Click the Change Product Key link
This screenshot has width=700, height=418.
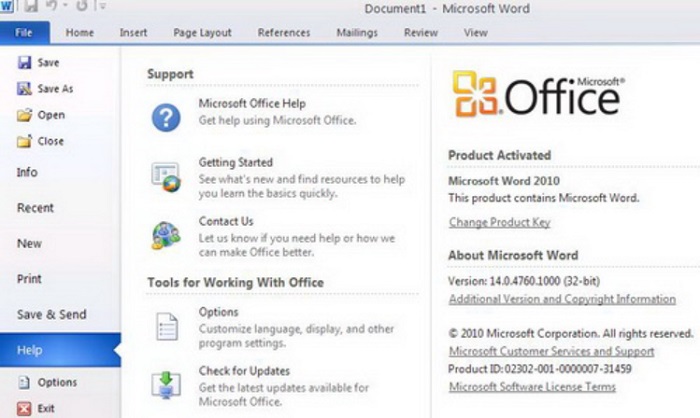click(500, 222)
